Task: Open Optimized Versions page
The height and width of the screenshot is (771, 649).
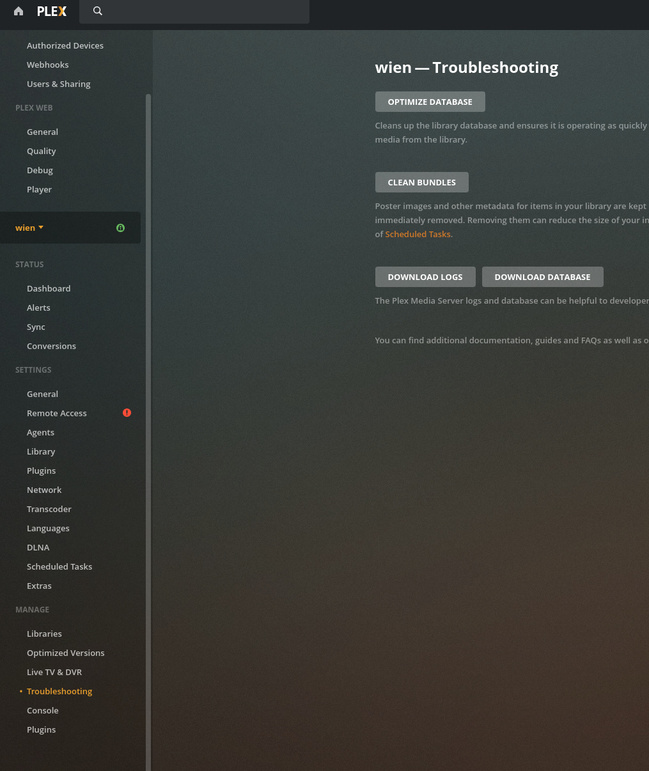Action: (x=65, y=653)
